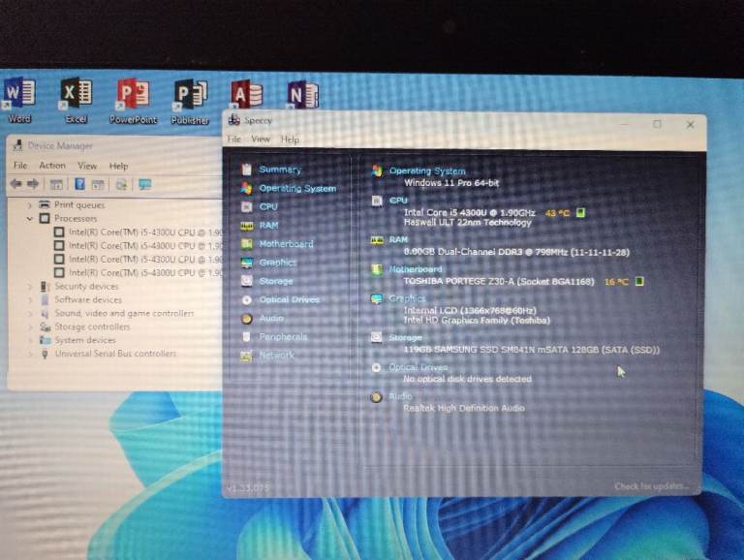Expand the Security devices node
Viewport: 744px width, 560px height.
coord(30,287)
